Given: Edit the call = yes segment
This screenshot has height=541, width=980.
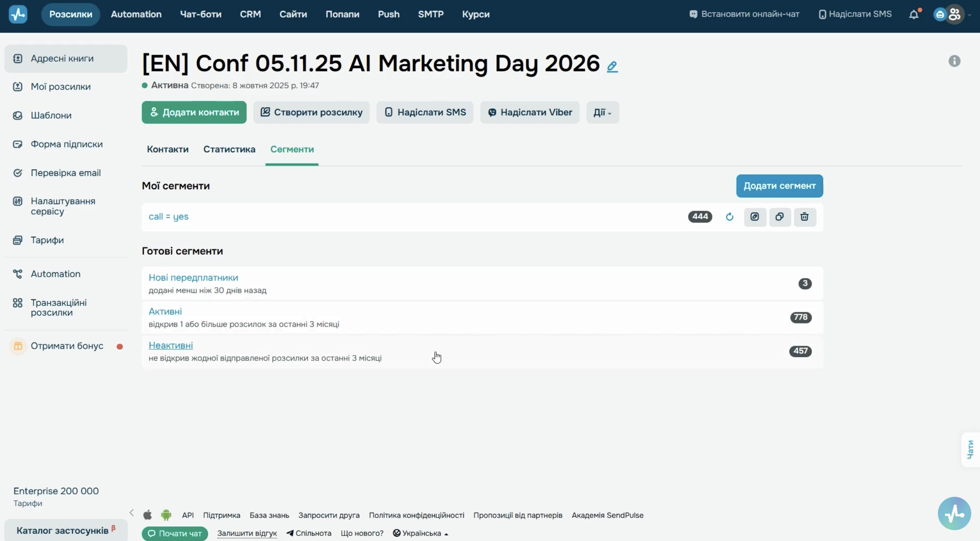Looking at the screenshot, I should pos(755,217).
